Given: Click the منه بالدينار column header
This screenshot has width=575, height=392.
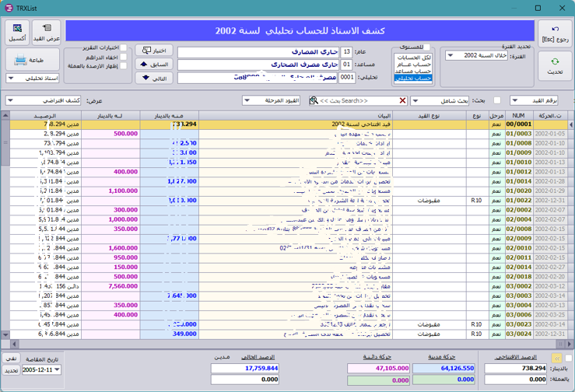Looking at the screenshot, I should click(169, 116).
